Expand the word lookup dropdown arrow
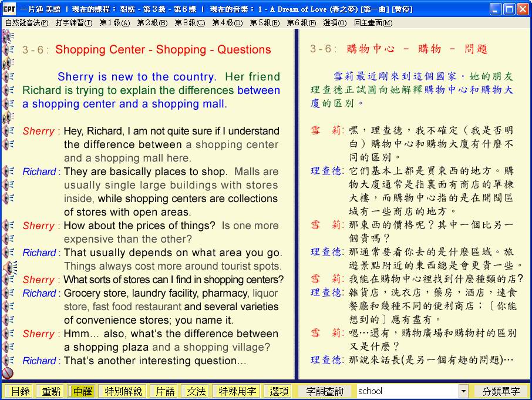This screenshot has height=400, width=532. point(463,391)
